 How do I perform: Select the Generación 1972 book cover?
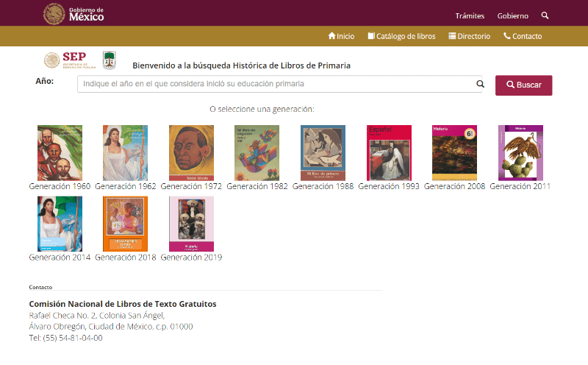tap(191, 153)
